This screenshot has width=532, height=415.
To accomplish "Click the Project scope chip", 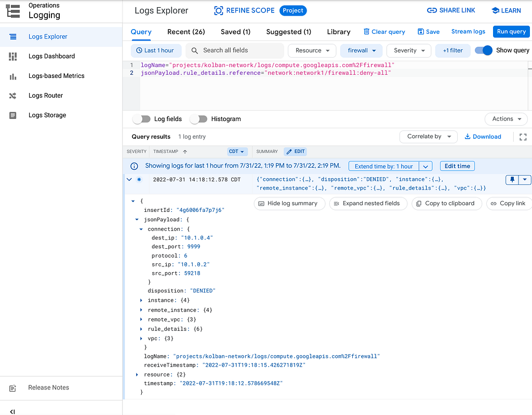I will tap(293, 10).
